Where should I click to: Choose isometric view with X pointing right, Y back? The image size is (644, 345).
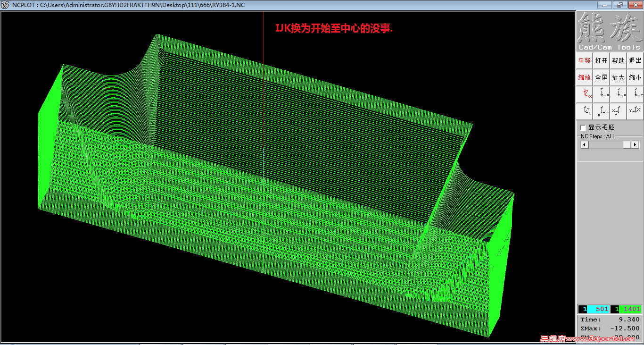point(585,111)
